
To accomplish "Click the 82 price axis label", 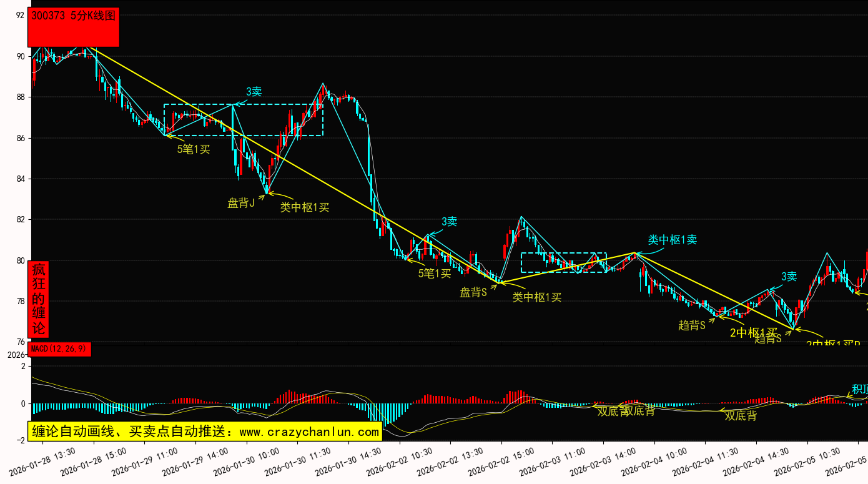I will click(x=21, y=220).
